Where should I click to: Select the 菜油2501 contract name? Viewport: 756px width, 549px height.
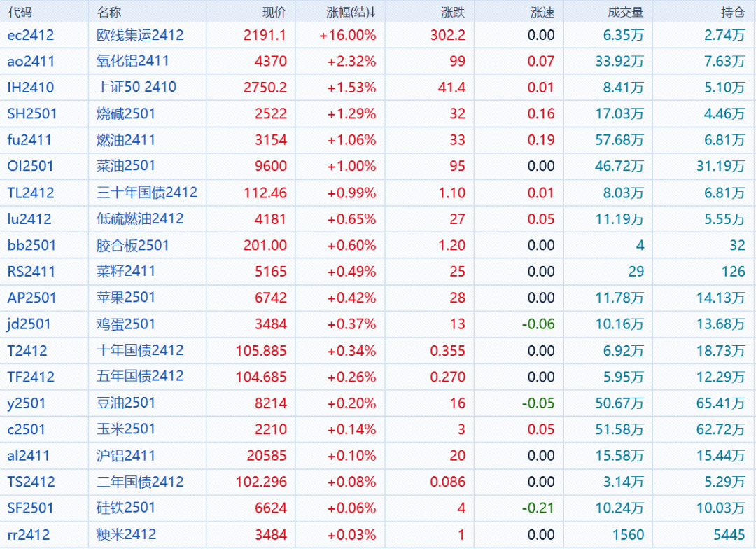pos(126,166)
